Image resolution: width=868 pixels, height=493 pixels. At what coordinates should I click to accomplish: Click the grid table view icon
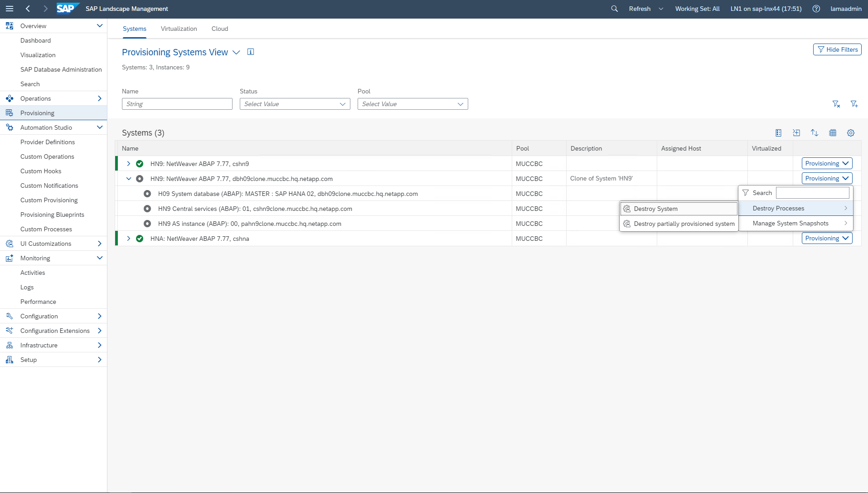833,133
